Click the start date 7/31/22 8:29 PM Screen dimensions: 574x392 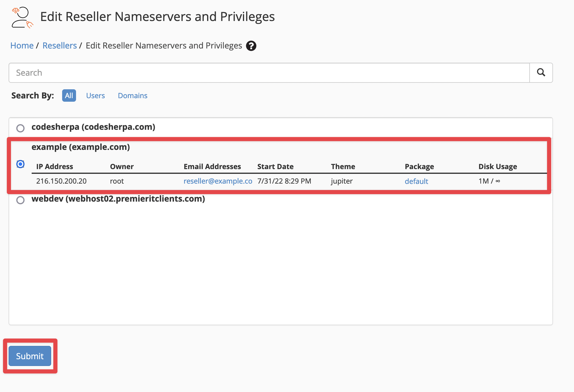pos(284,181)
